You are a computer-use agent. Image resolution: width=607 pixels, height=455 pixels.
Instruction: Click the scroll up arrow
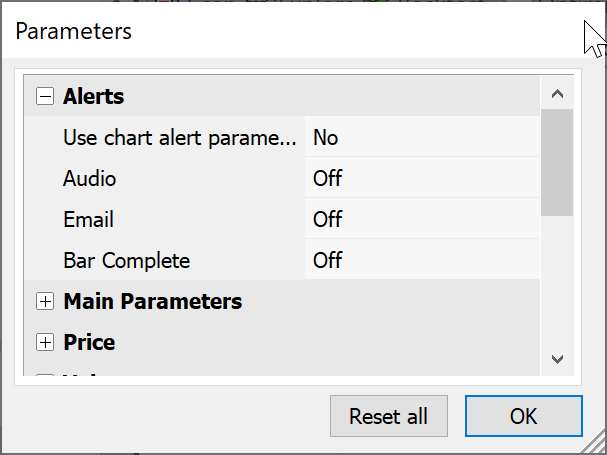point(557,94)
